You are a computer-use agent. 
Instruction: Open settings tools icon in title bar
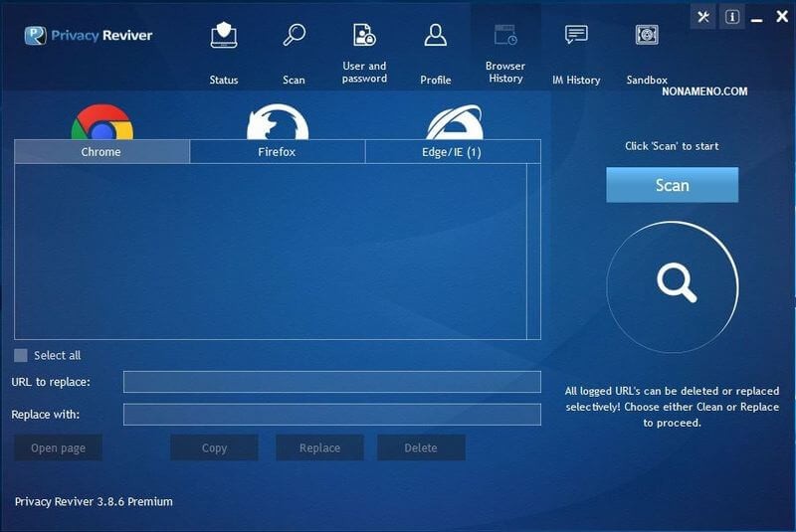pos(702,17)
